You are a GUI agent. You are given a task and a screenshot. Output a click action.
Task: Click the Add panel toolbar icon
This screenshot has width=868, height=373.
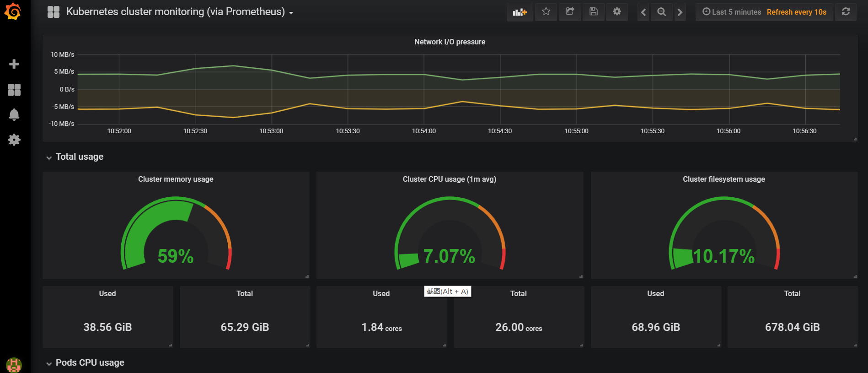(x=520, y=12)
